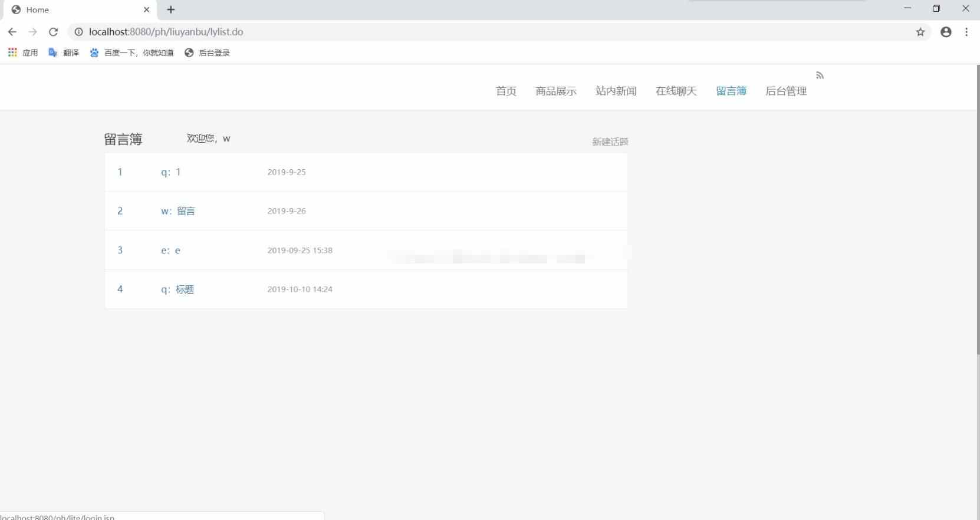This screenshot has width=980, height=520.
Task: Minimize the browser window
Action: pos(907,8)
